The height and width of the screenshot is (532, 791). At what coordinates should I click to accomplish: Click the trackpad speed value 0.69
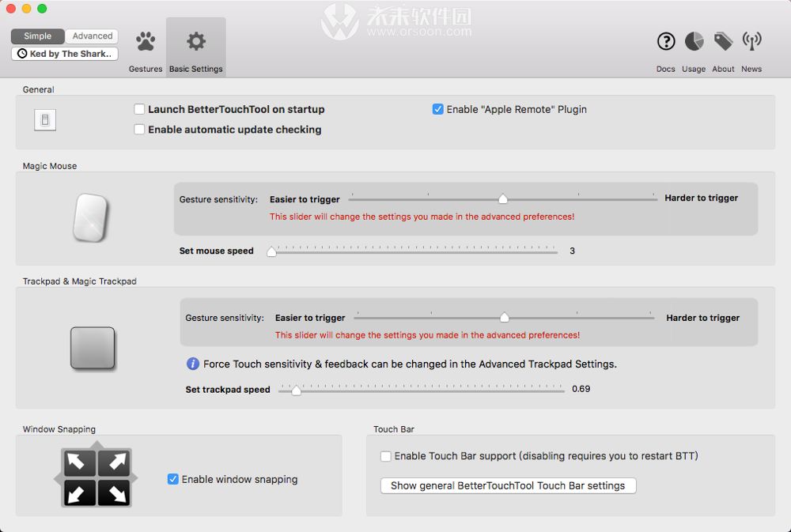click(581, 389)
